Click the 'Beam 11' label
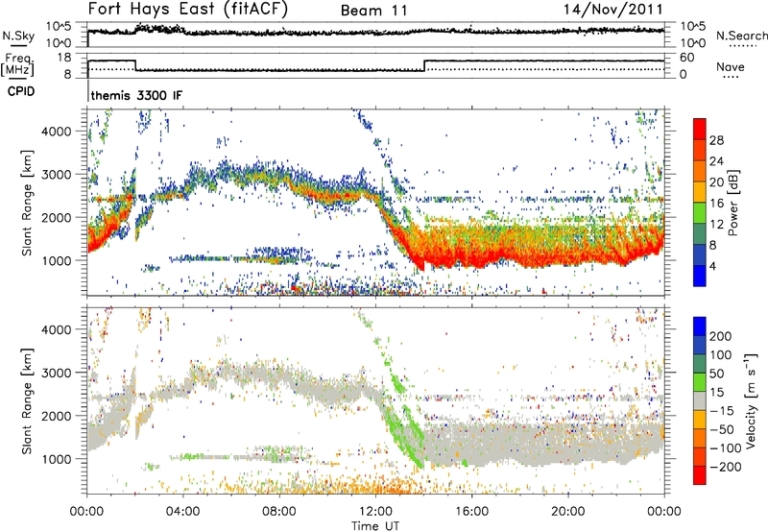The height and width of the screenshot is (532, 768). click(373, 11)
